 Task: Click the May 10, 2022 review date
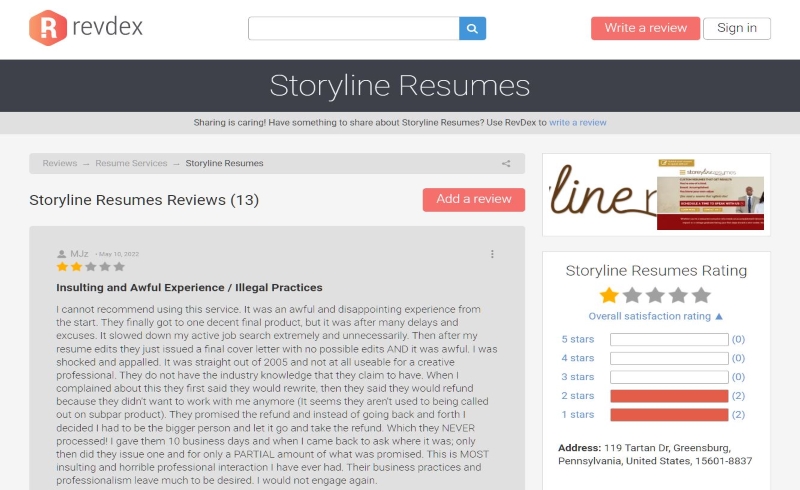click(x=119, y=254)
